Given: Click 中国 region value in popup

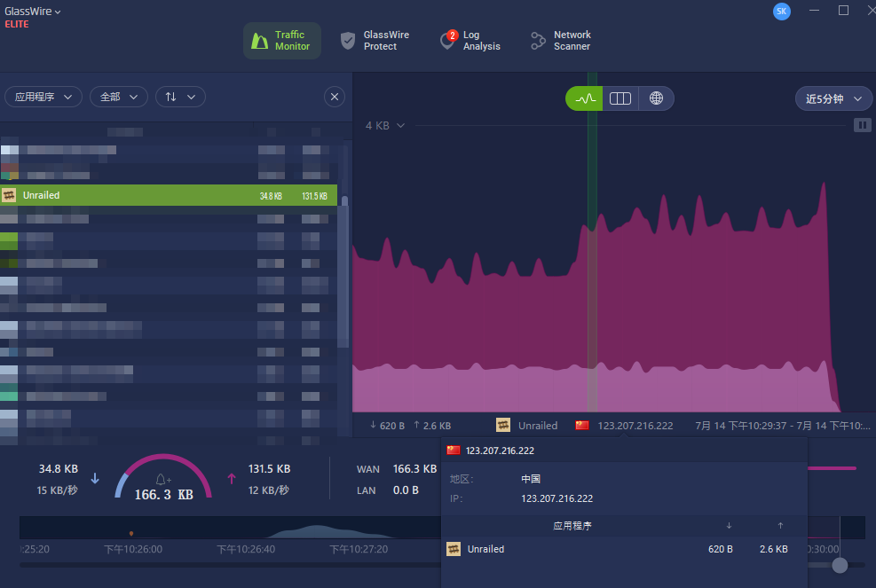Looking at the screenshot, I should click(x=531, y=479).
